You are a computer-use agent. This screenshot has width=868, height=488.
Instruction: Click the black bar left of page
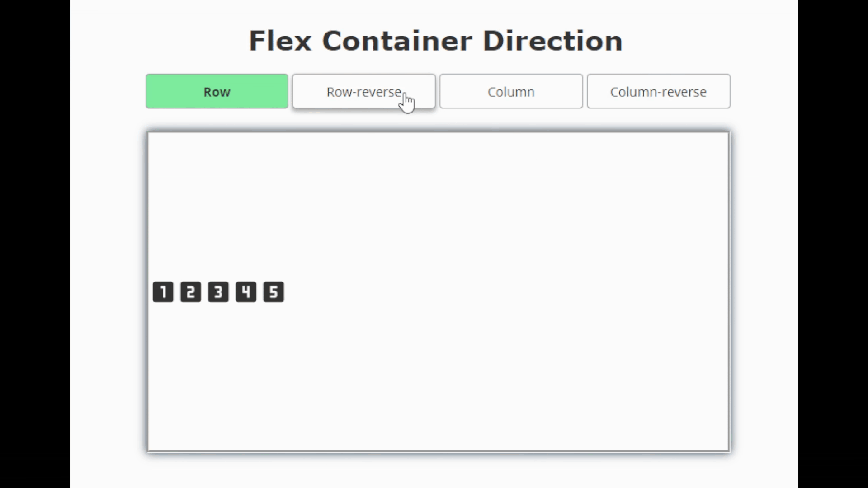pyautogui.click(x=35, y=244)
